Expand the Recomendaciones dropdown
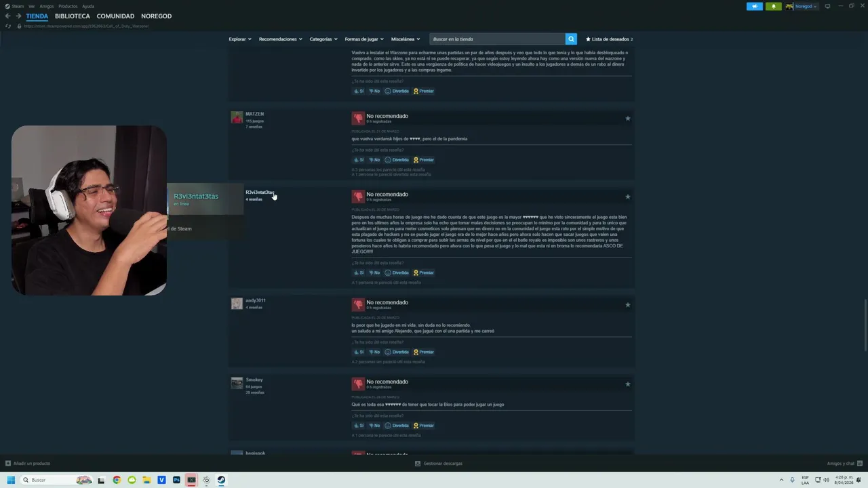The height and width of the screenshot is (488, 868). pyautogui.click(x=281, y=39)
